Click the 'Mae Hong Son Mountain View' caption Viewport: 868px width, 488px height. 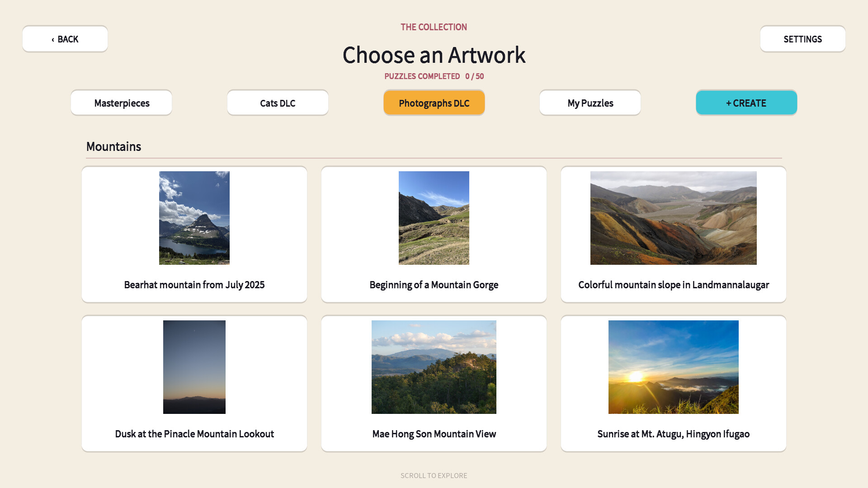point(434,434)
